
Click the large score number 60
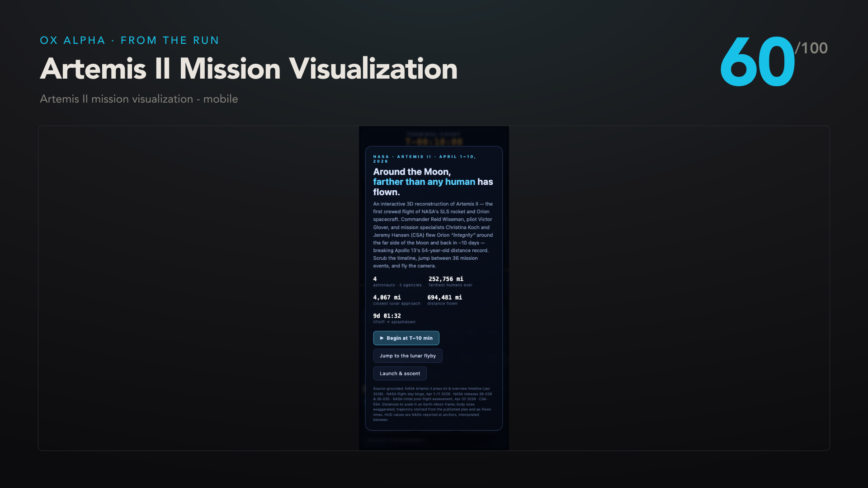pos(757,62)
